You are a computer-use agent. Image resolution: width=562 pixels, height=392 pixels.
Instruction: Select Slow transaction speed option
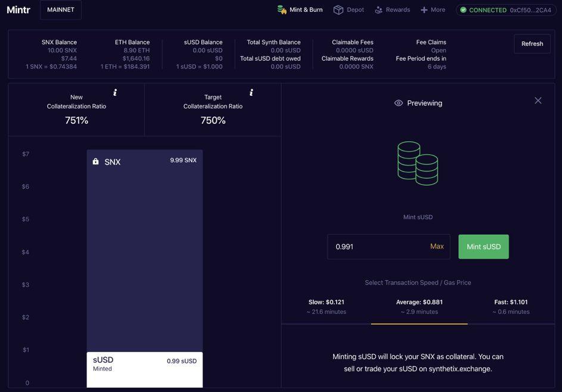326,307
